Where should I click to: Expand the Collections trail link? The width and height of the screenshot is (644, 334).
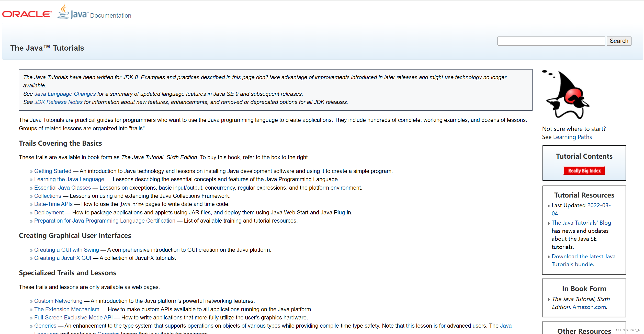(x=47, y=196)
